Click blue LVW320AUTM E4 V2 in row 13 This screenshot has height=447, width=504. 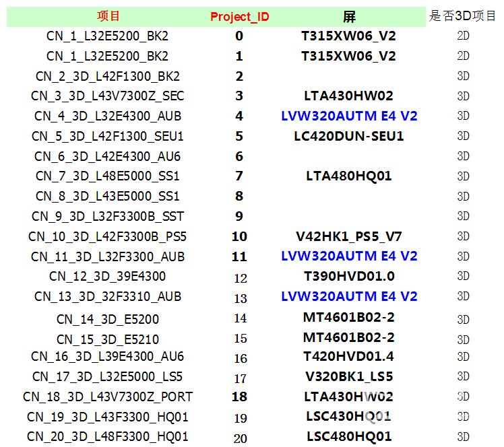(349, 296)
